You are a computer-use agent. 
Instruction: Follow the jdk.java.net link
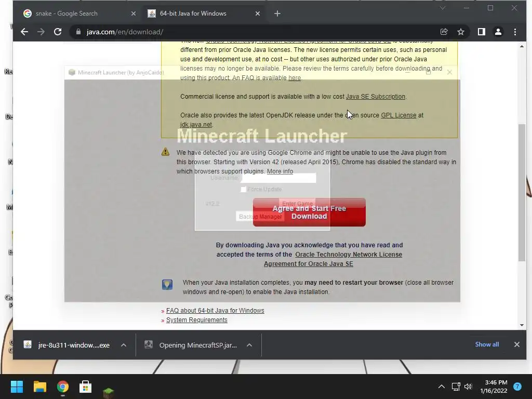[x=196, y=125]
